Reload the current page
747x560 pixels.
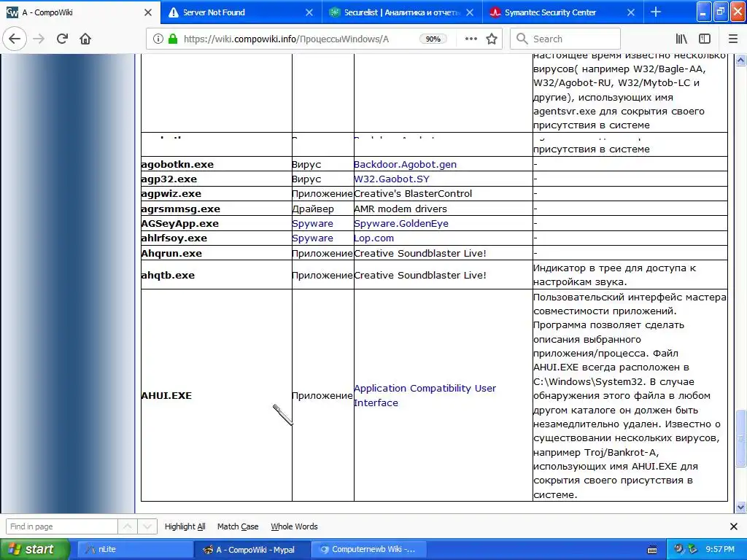click(x=62, y=39)
